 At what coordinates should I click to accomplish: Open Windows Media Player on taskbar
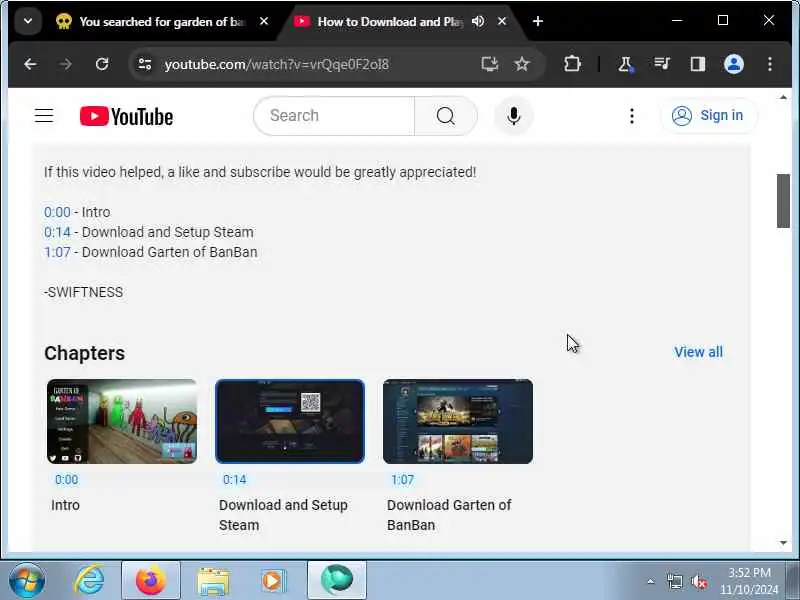pos(274,580)
